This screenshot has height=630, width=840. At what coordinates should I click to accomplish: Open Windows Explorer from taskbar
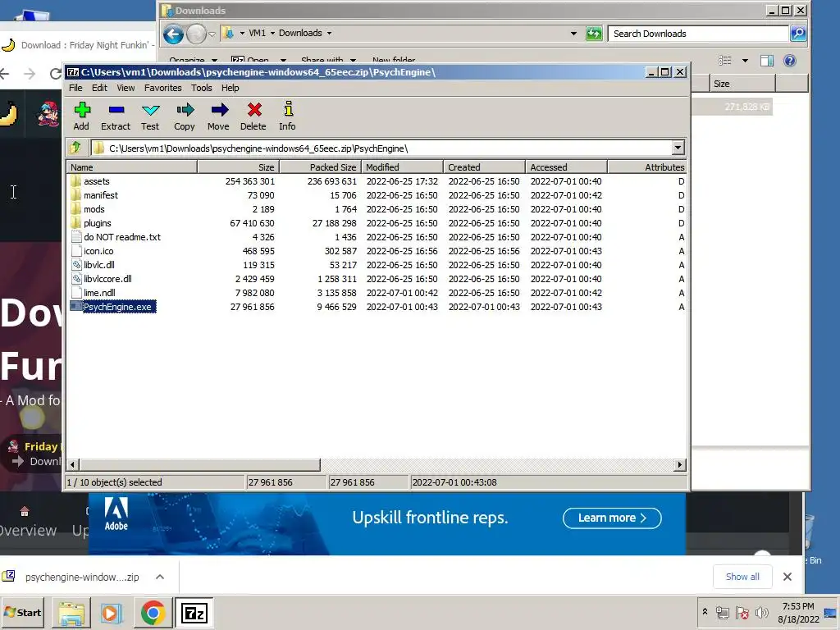click(71, 613)
